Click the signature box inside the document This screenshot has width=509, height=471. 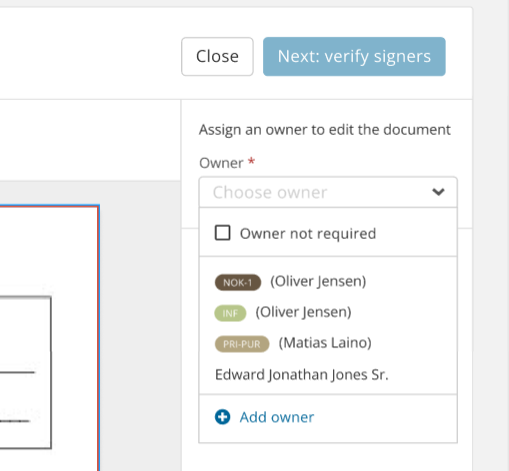click(25, 372)
